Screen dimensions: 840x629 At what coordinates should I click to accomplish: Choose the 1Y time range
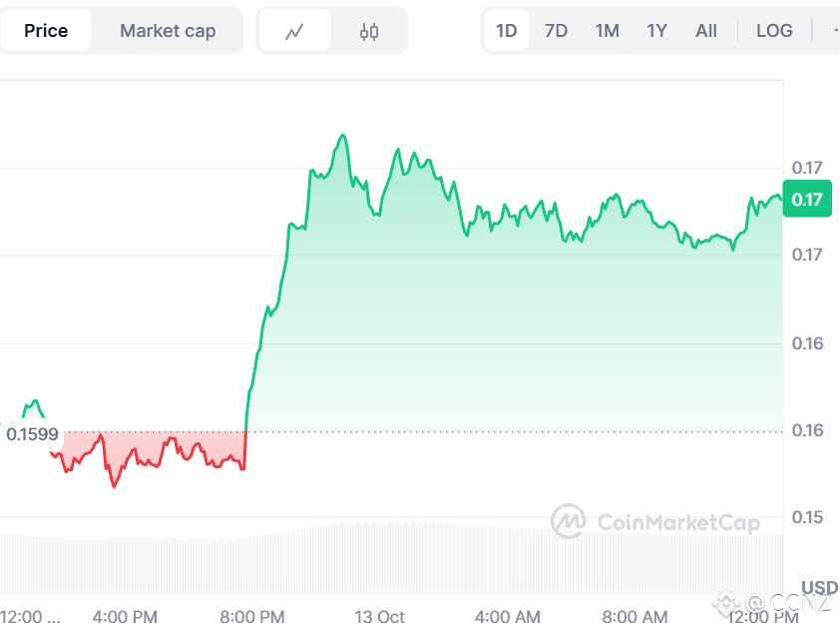pyautogui.click(x=656, y=31)
